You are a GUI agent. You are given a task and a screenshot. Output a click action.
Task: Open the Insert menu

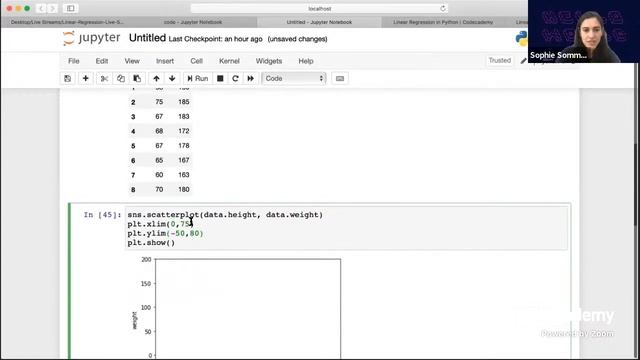point(165,61)
